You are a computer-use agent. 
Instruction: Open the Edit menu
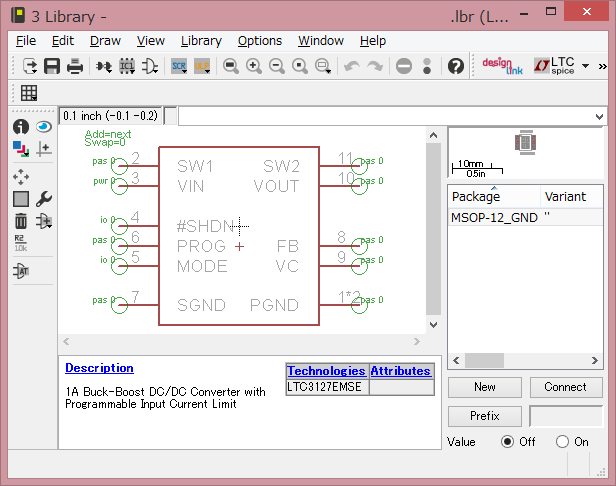click(x=63, y=41)
